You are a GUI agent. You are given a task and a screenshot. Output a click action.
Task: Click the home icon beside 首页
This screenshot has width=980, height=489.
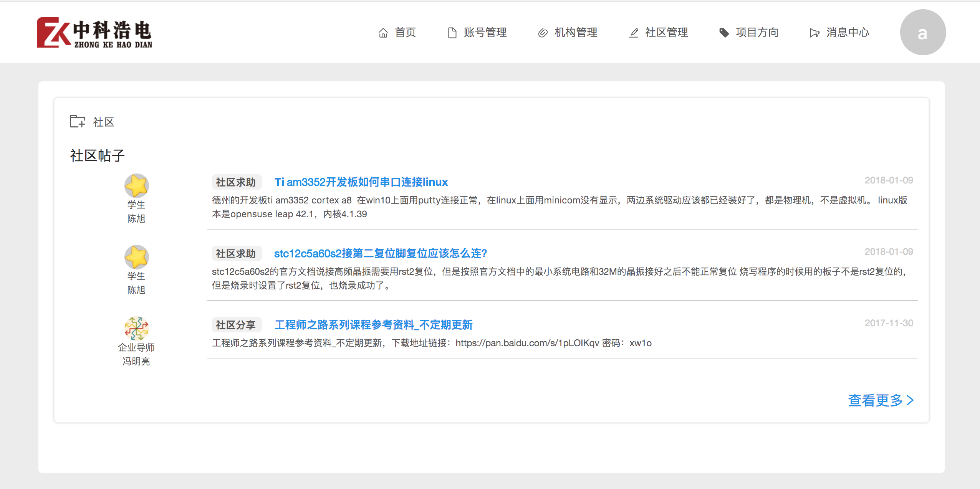pyautogui.click(x=383, y=33)
